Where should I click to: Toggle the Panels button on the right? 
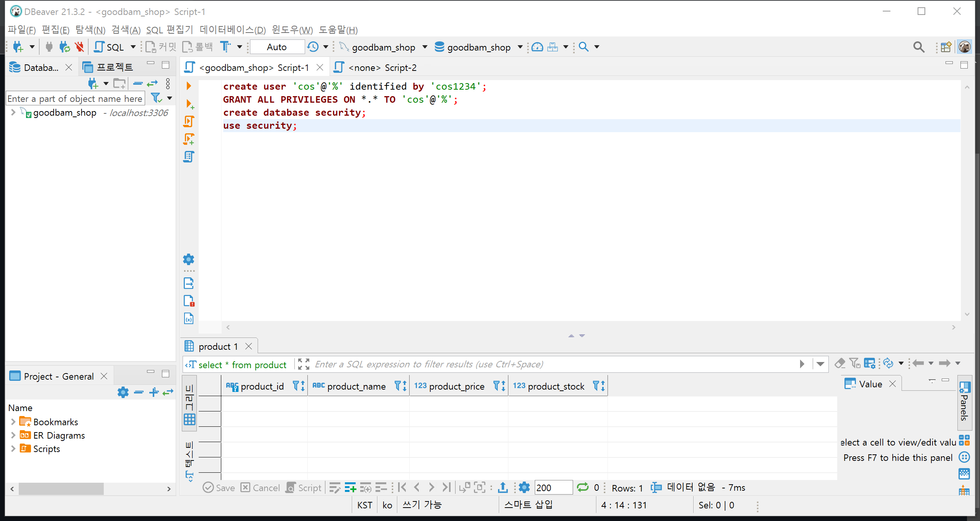964,402
